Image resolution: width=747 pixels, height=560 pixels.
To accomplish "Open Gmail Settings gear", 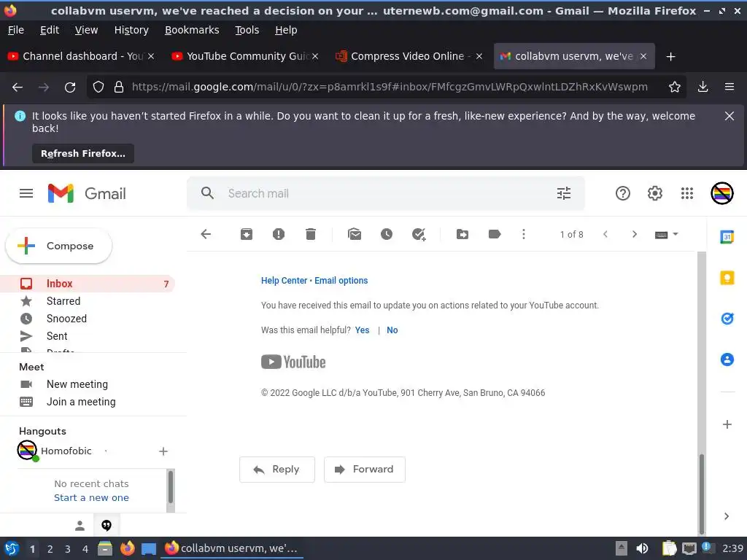I will pos(654,193).
